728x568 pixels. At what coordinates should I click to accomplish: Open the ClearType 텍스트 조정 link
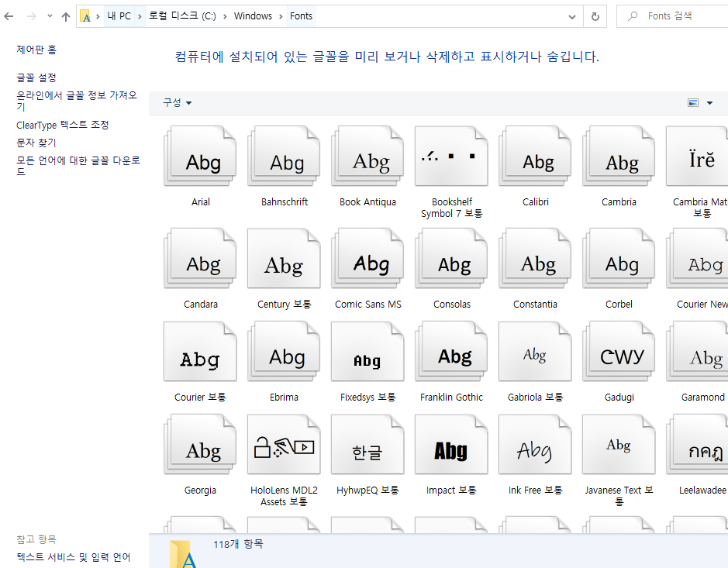pos(63,125)
